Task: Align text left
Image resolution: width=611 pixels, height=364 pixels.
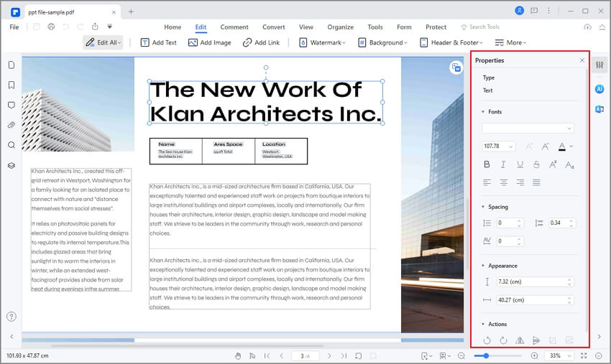Action: pos(487,182)
